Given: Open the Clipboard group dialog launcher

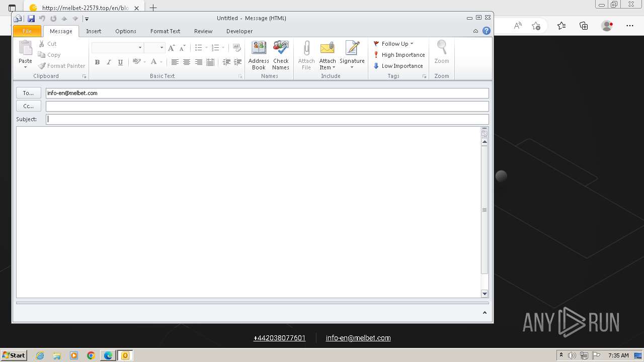Looking at the screenshot, I should [85, 76].
